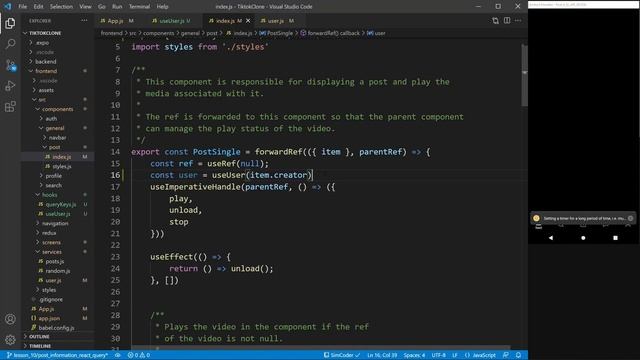Switch to the user.js editor tab
Screen dimensions: 640x360
(277, 20)
